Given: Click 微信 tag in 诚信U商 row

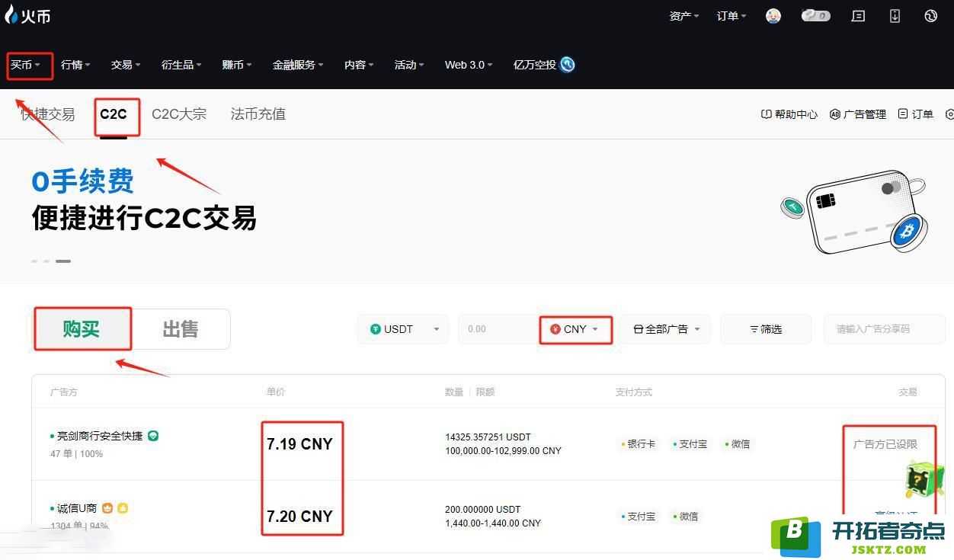Looking at the screenshot, I should tap(685, 516).
